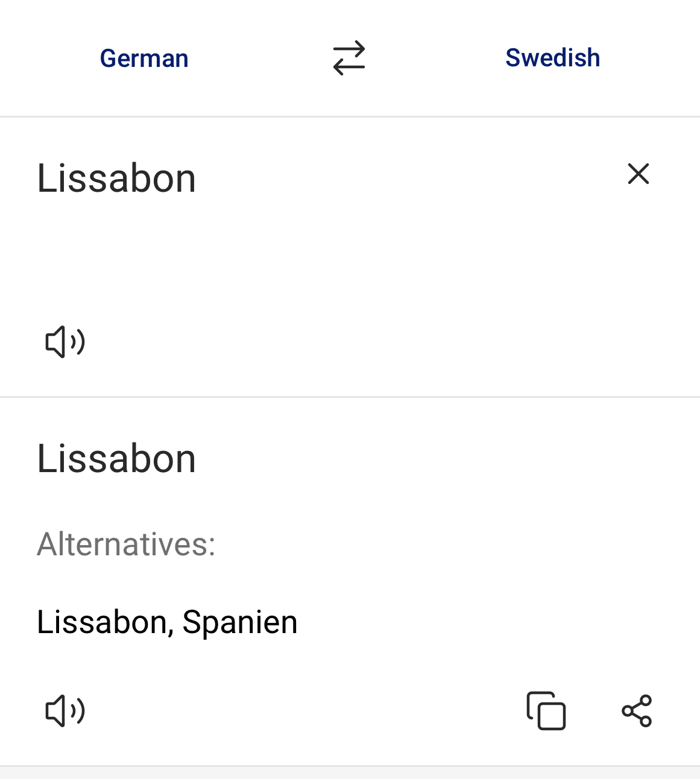Share the translation result
The height and width of the screenshot is (779, 700).
click(637, 711)
